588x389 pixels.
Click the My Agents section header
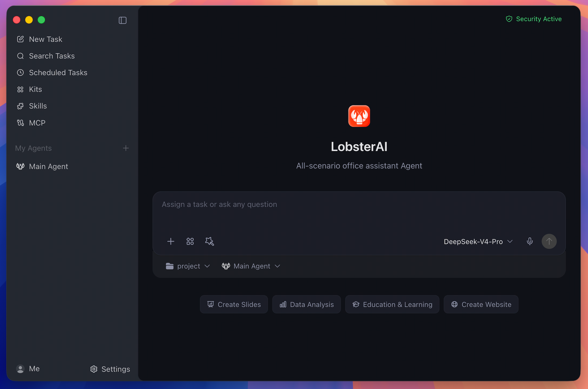[33, 148]
